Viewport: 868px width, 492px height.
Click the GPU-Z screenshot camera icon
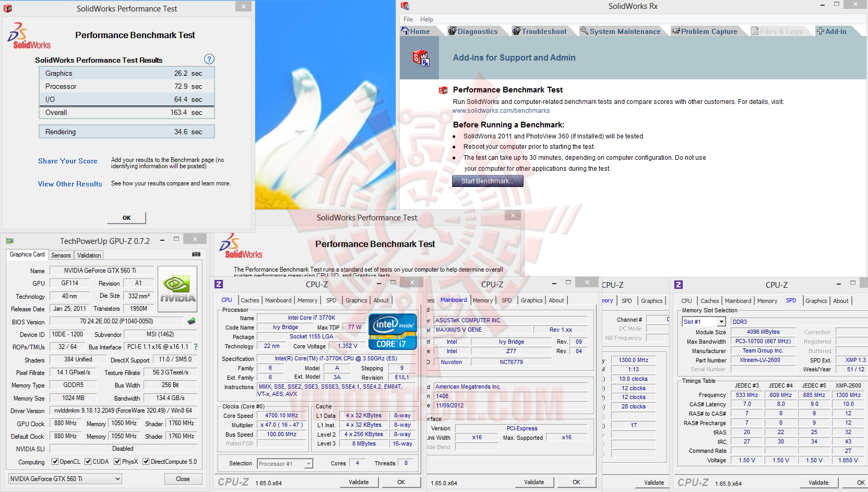tap(196, 254)
